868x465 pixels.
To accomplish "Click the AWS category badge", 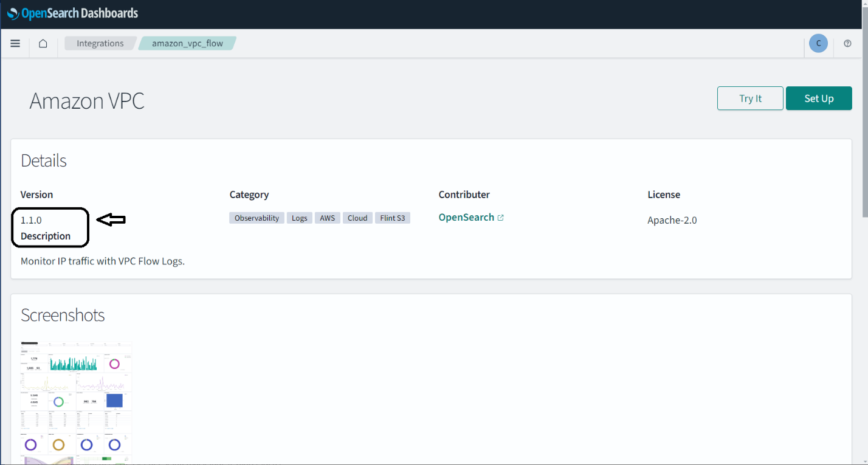I will click(x=328, y=218).
